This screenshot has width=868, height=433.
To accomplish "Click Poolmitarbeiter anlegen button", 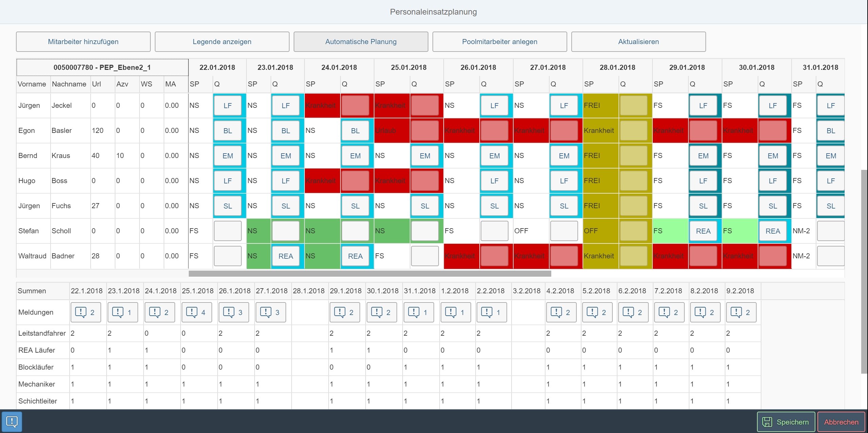I will click(500, 42).
